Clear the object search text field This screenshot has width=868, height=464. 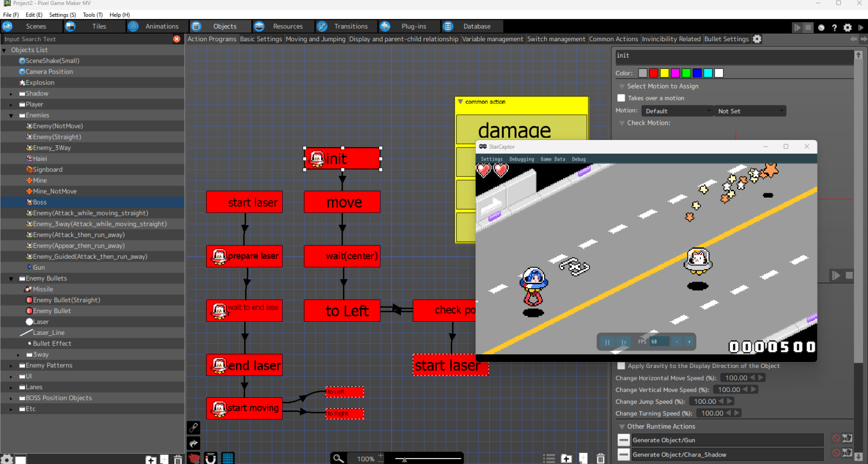coord(176,39)
